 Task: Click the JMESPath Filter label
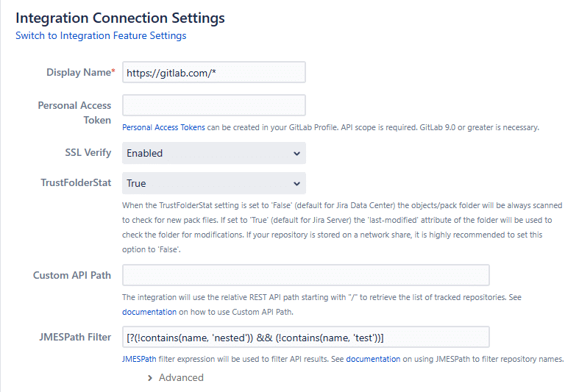coord(74,337)
